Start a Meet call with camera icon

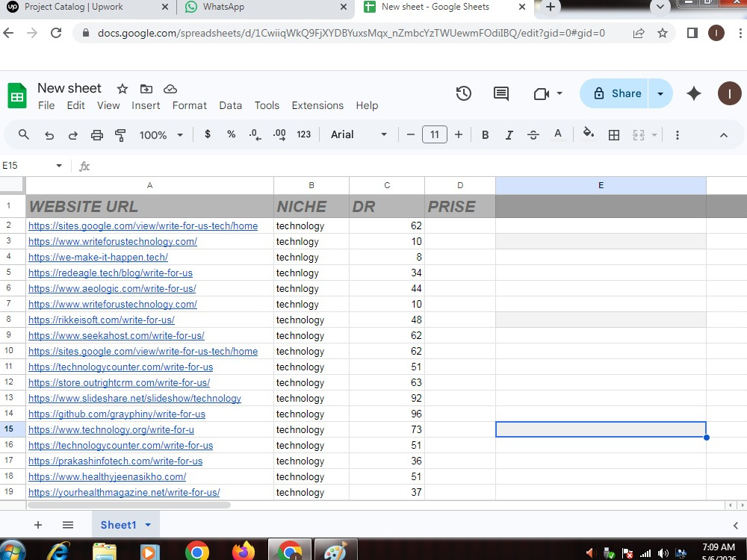(x=542, y=94)
